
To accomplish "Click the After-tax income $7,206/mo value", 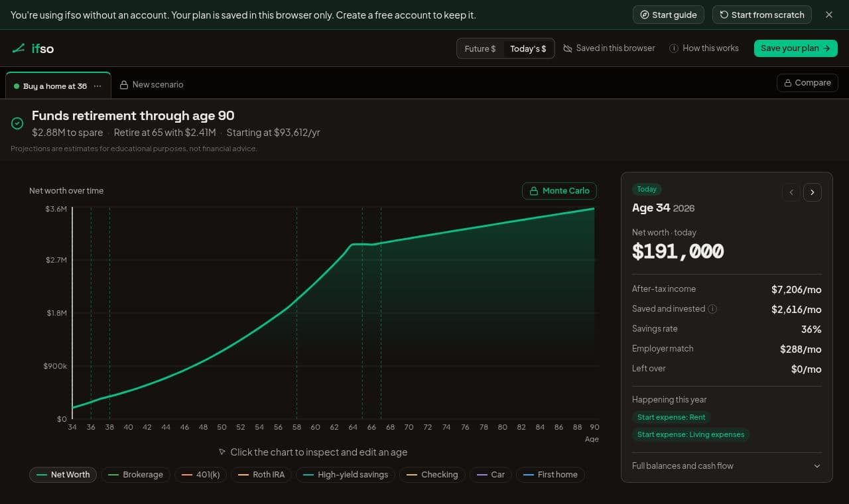I will [797, 289].
